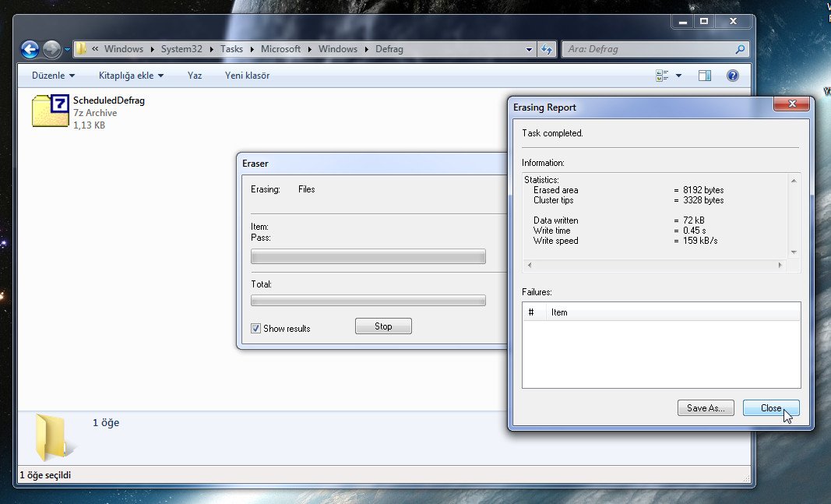
Task: Click the Item progress bar in Eraser
Action: point(368,256)
